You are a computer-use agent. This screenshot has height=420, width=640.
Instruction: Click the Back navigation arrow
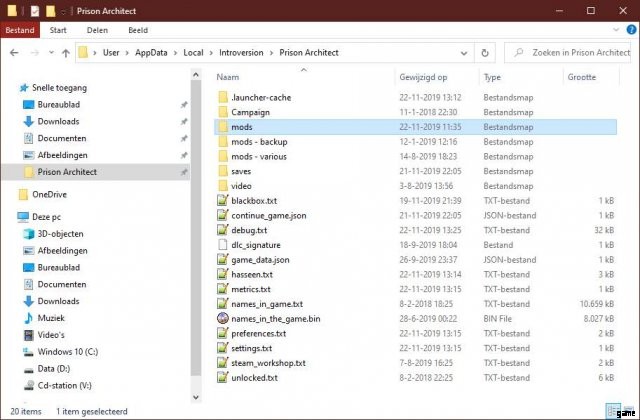pos(14,53)
